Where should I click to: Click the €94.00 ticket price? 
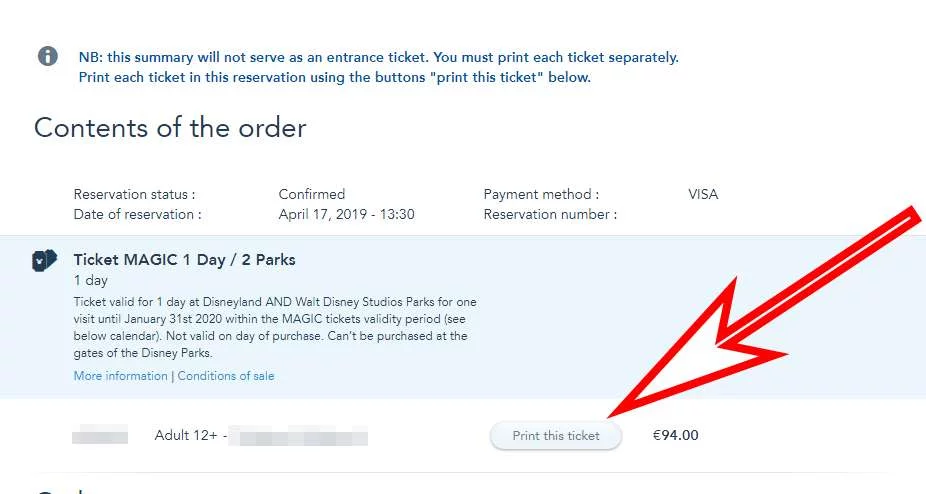676,436
